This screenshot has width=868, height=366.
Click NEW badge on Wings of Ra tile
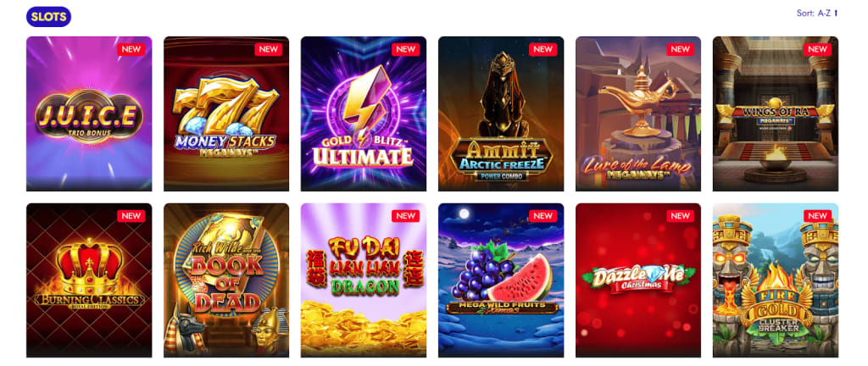(x=818, y=49)
